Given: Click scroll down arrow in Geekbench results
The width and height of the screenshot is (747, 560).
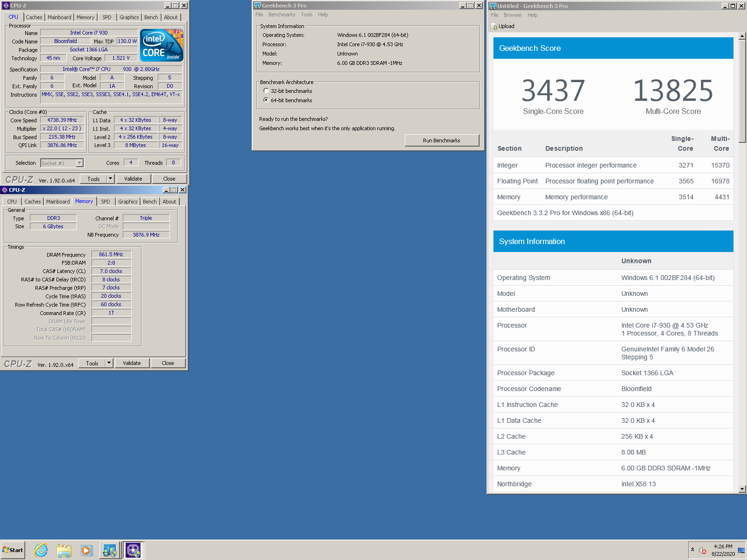Looking at the screenshot, I should tap(742, 489).
